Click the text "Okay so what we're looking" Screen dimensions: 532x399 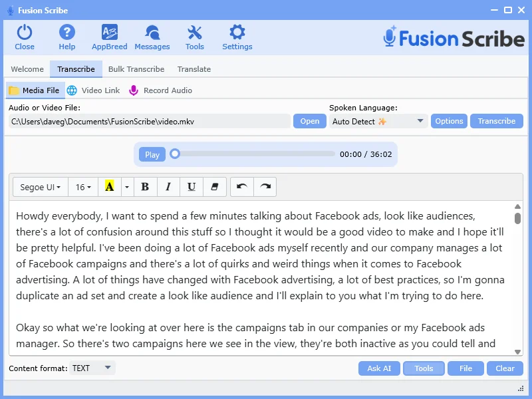click(80, 328)
